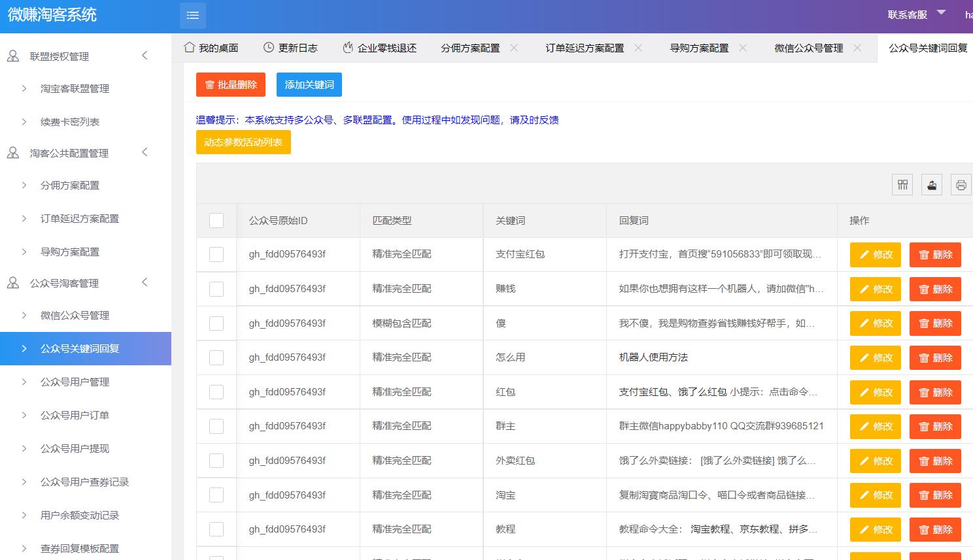Switch to the 微信公众号管理 tab
The image size is (973, 560).
809,48
